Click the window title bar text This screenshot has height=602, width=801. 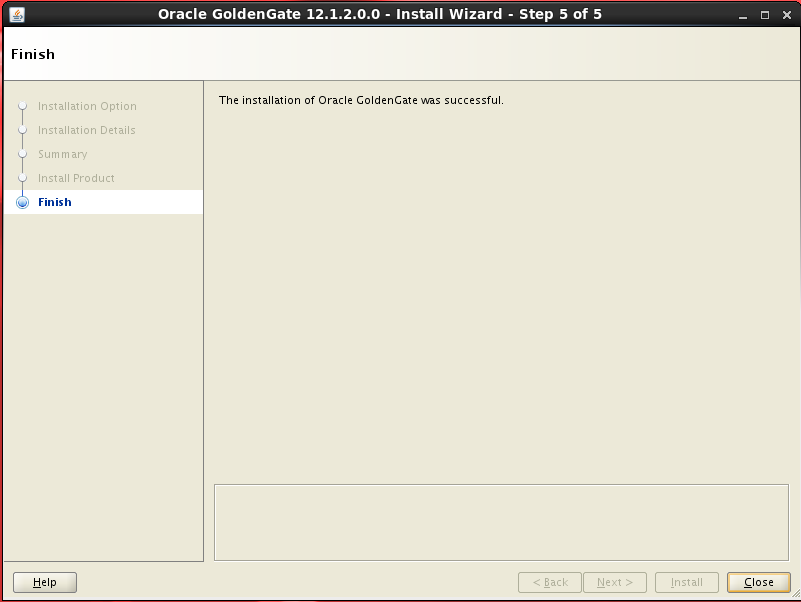click(380, 14)
